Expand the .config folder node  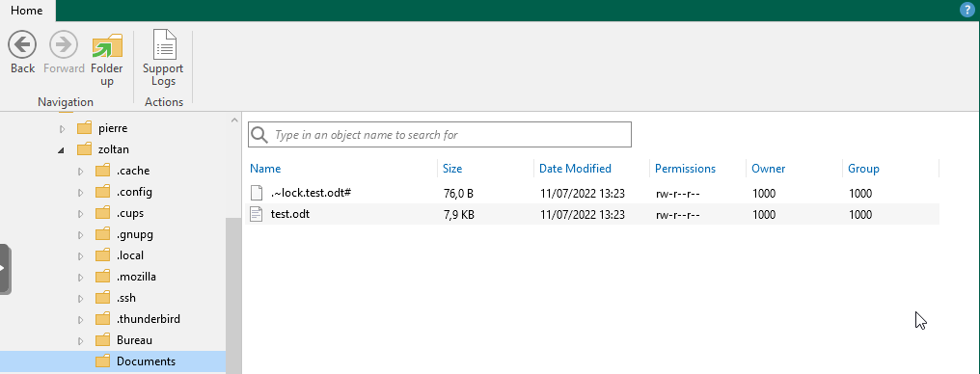[80, 193]
